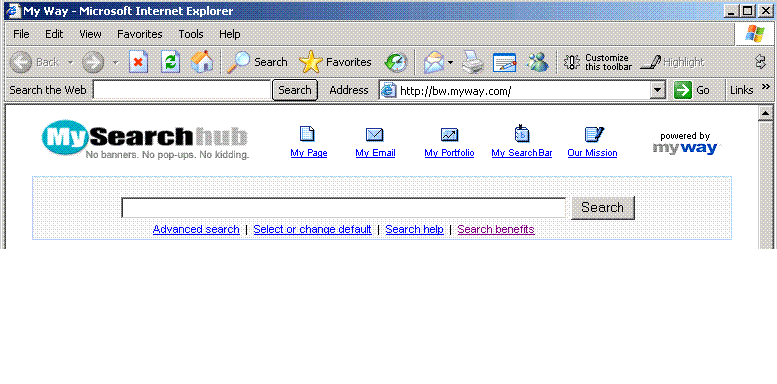Click the Forward navigation button

tap(93, 62)
